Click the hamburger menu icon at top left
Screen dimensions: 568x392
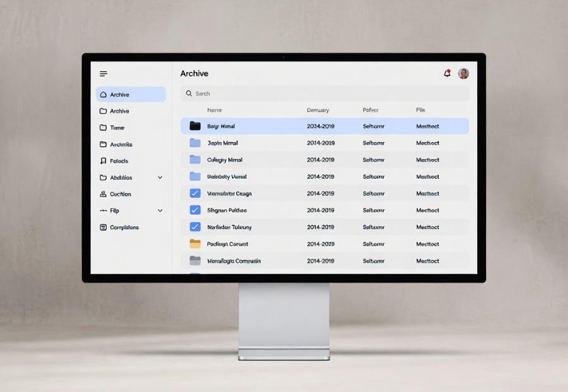point(104,73)
